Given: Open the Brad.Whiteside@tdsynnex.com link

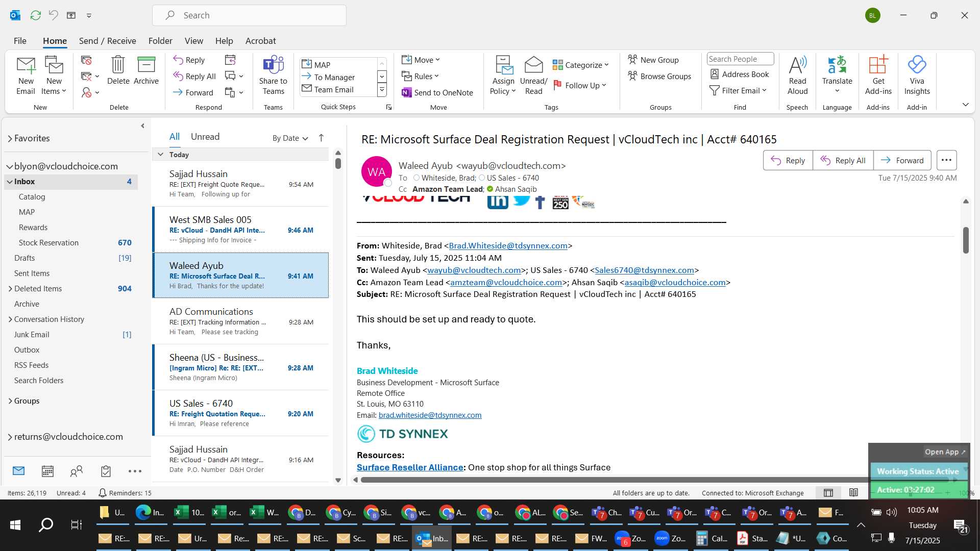Looking at the screenshot, I should pos(508,245).
